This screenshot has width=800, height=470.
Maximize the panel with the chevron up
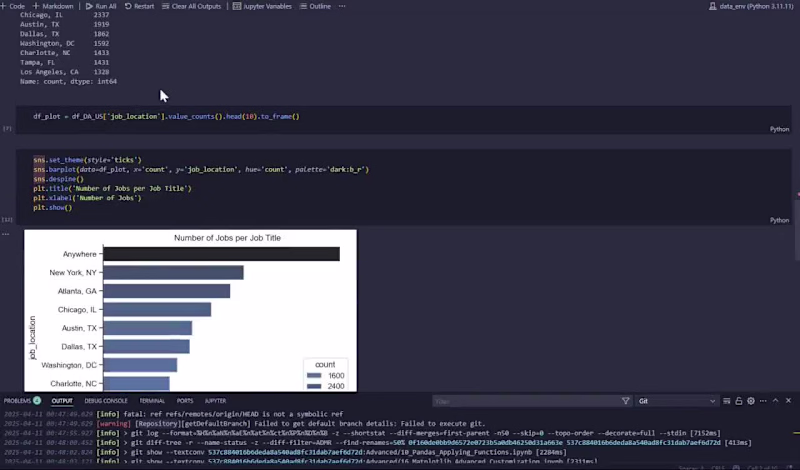(x=776, y=401)
